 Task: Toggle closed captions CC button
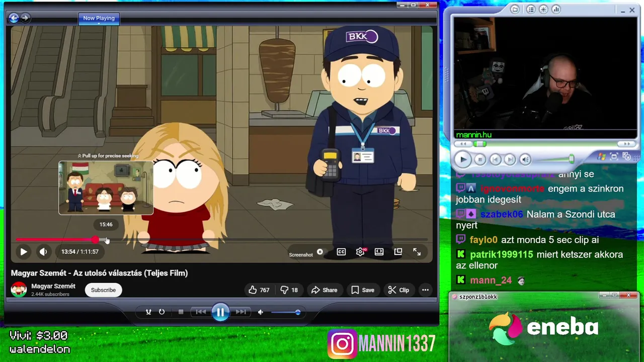pyautogui.click(x=341, y=252)
